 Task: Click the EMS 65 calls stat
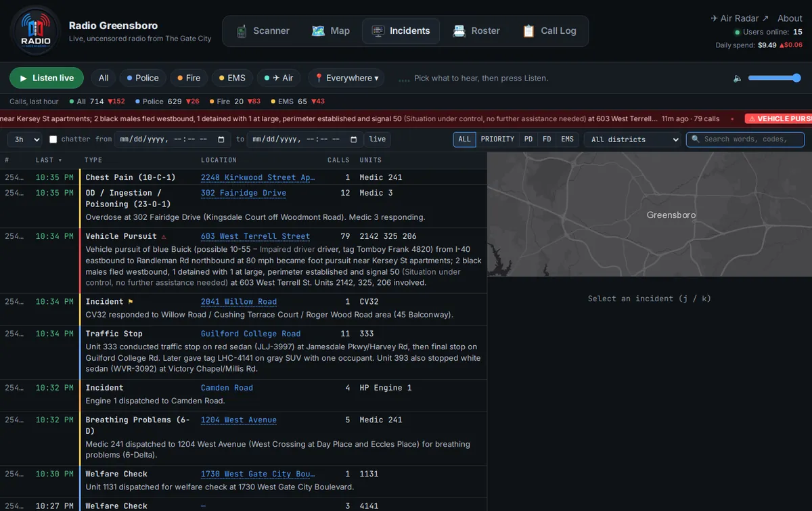[x=298, y=102]
